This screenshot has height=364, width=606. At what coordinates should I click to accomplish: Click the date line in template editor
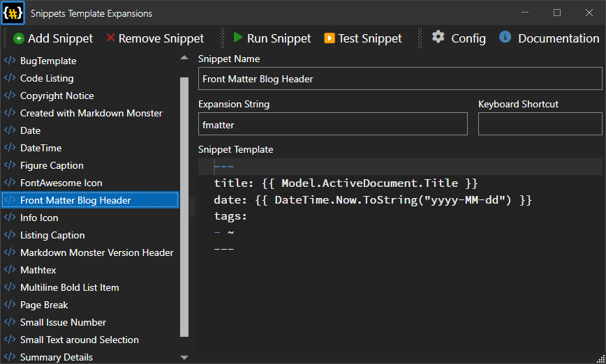coord(373,200)
